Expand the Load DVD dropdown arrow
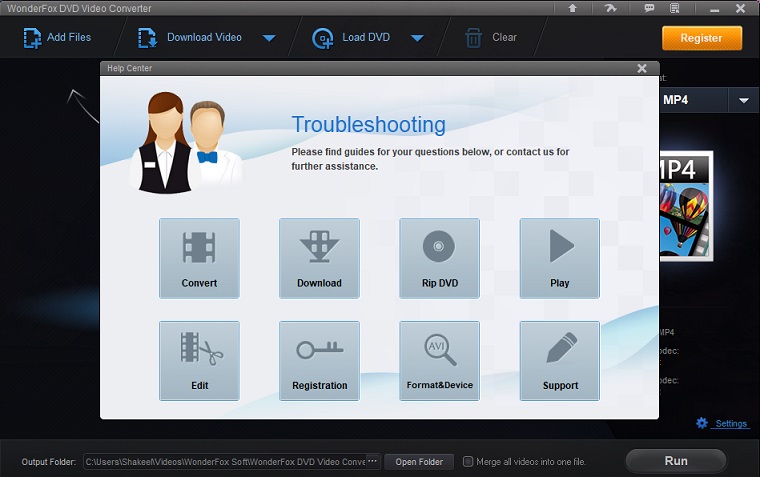Viewport: 760px width, 477px height. coord(417,39)
